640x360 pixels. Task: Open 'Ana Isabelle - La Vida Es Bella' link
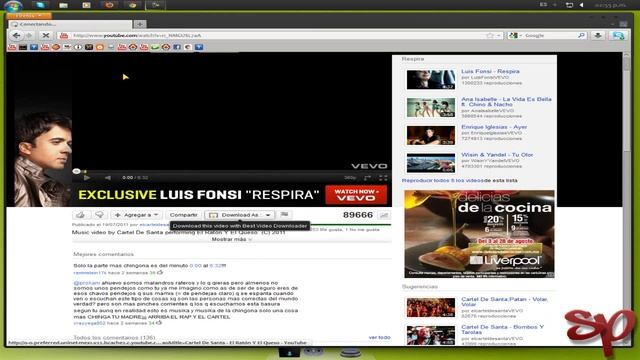506,102
